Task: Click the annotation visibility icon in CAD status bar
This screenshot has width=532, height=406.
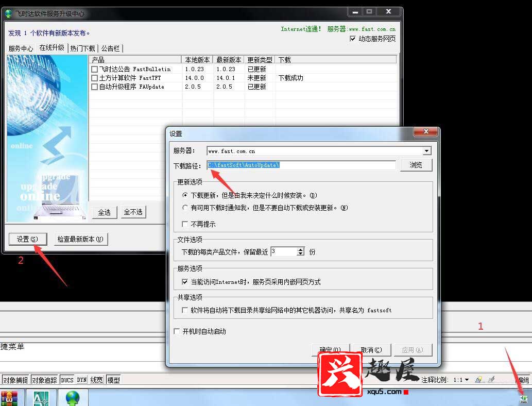Action: point(478,380)
